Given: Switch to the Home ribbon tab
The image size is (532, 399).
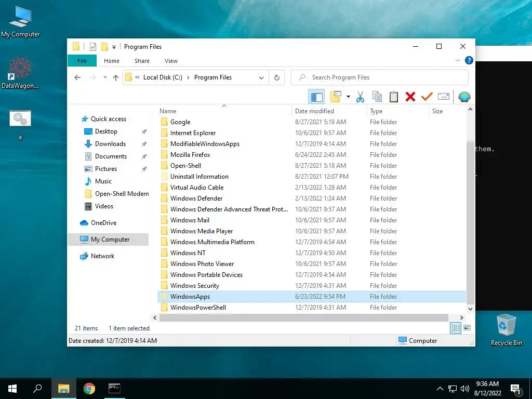Looking at the screenshot, I should coord(112,61).
